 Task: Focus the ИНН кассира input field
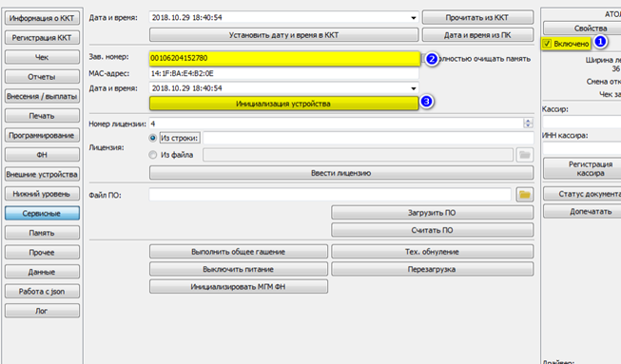(x=582, y=148)
